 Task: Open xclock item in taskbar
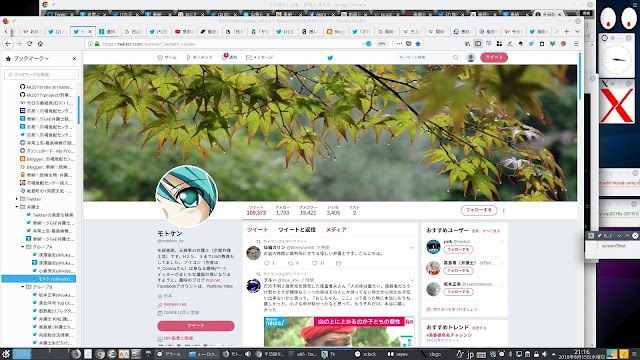(366, 354)
